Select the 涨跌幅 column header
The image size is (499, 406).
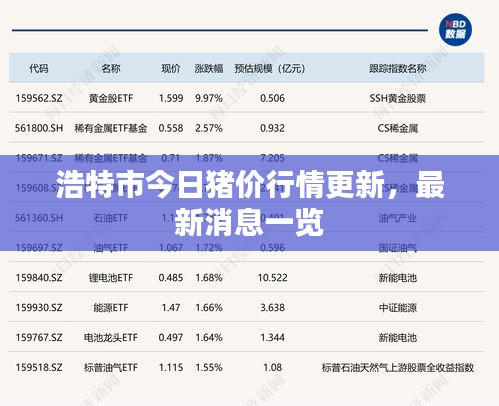209,69
